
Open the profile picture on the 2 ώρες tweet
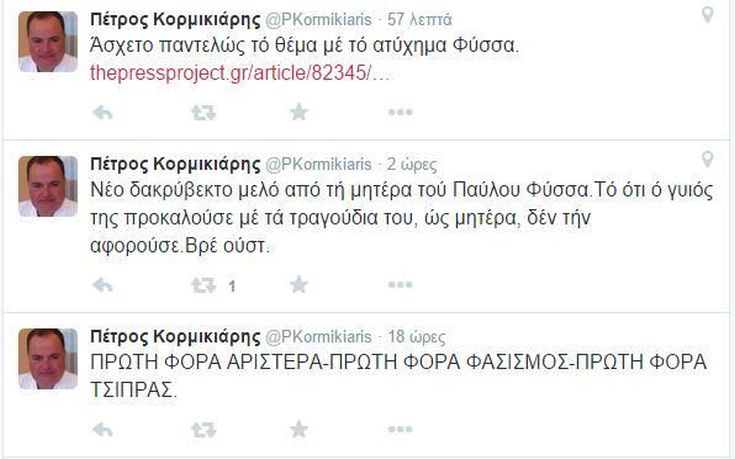pyautogui.click(x=47, y=187)
